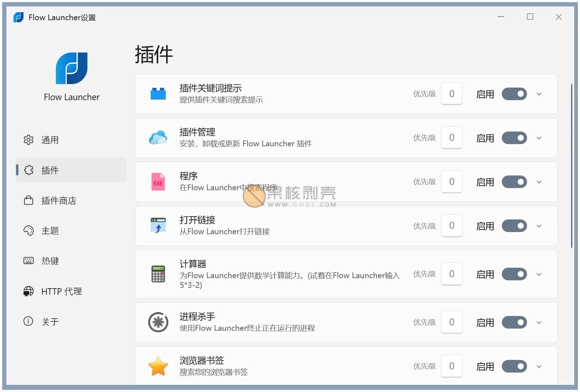
Task: Click the 计算器 priority number box
Action: tap(452, 274)
